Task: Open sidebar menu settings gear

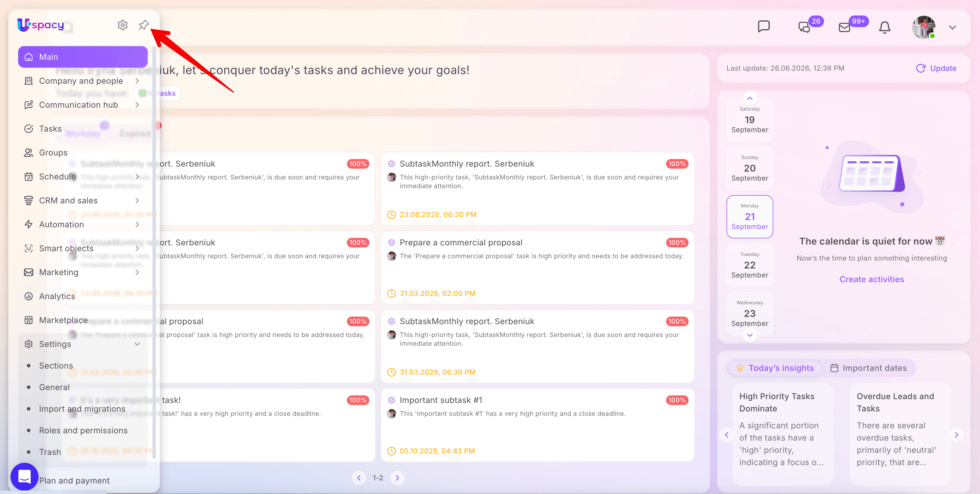Action: tap(123, 25)
